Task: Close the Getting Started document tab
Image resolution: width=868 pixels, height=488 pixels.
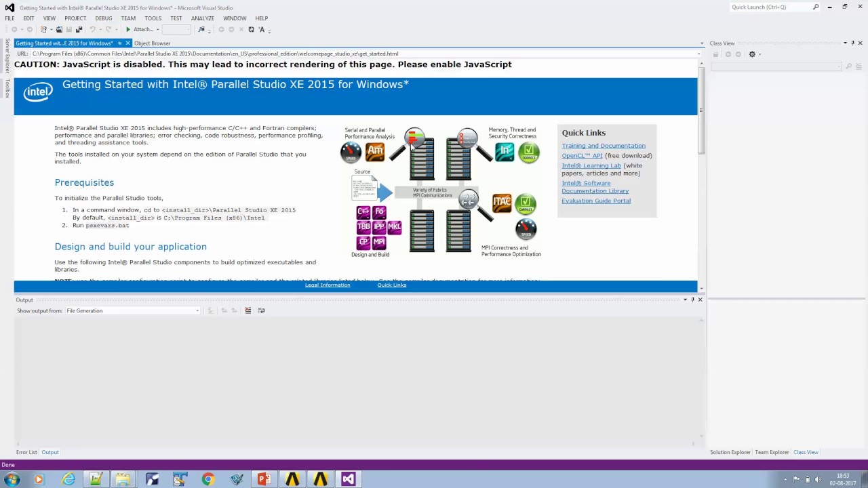Action: [127, 43]
